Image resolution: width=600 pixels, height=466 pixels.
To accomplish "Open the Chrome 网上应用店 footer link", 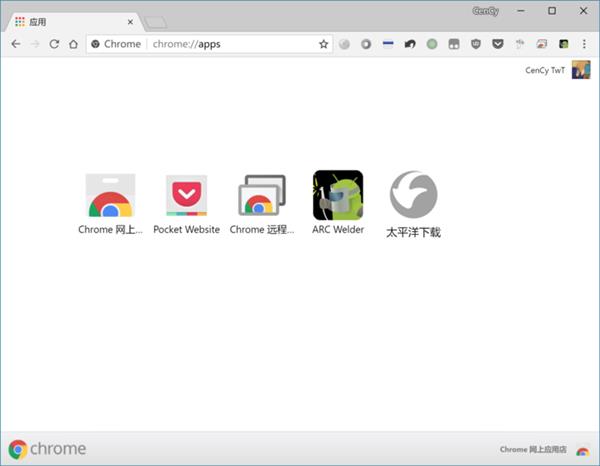I will pos(533,450).
